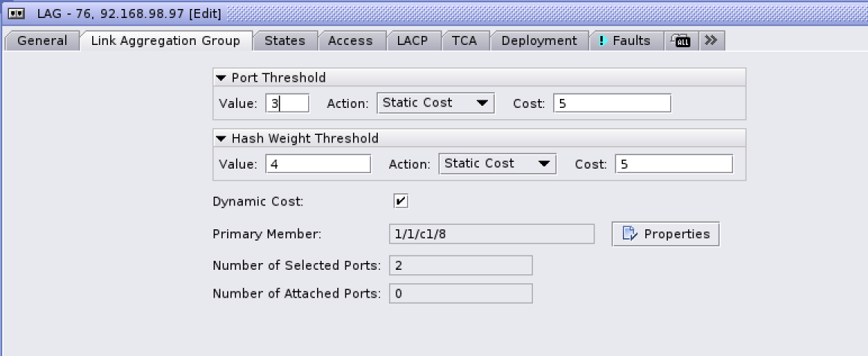View the Faults tab
The image size is (868, 356).
pos(626,41)
